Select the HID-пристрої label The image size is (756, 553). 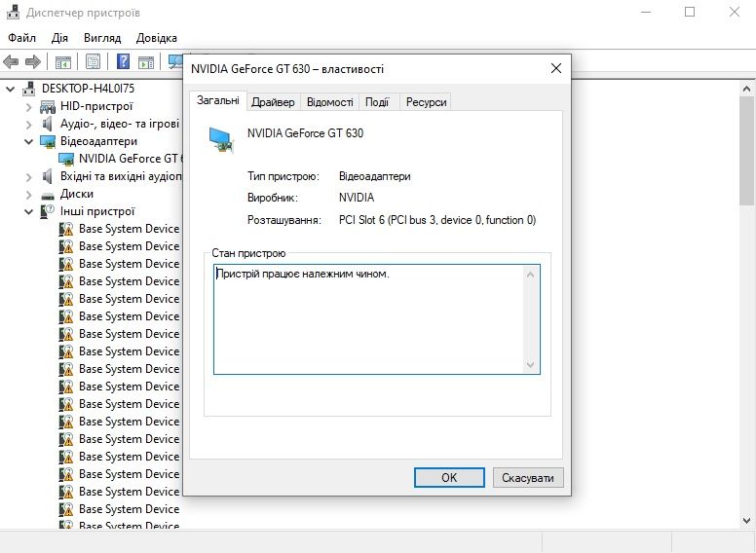point(96,106)
